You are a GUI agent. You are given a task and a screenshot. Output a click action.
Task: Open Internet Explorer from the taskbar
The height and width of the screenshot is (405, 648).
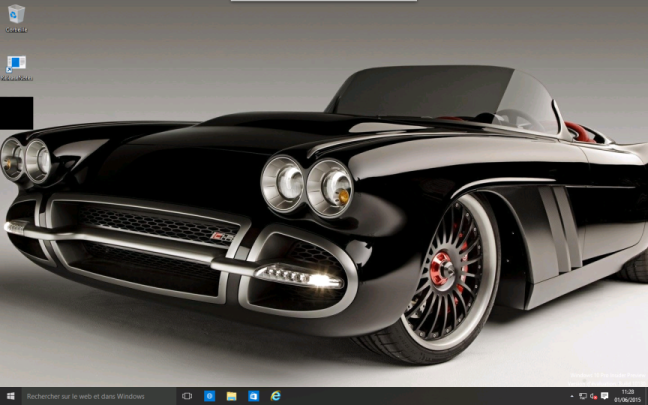[x=275, y=396]
